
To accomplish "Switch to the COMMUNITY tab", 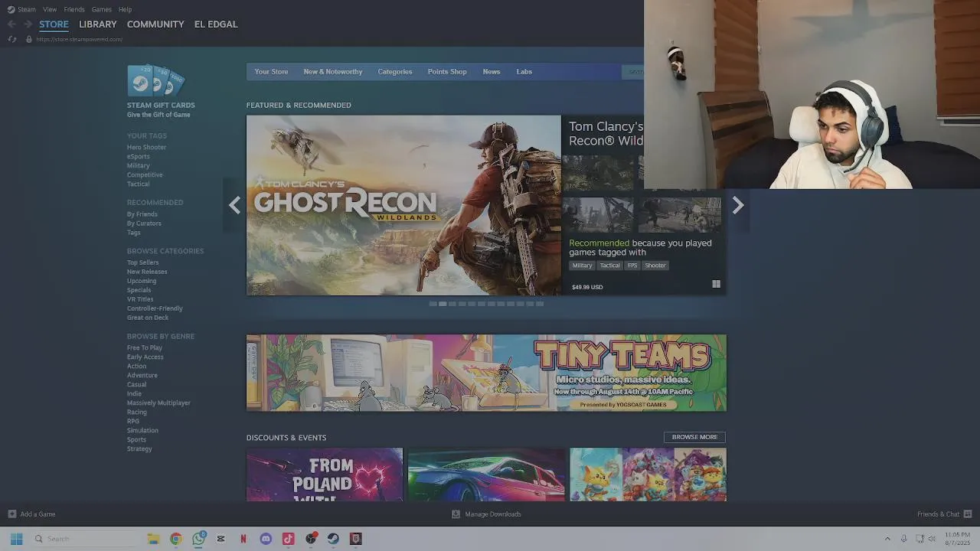I will 155,24.
